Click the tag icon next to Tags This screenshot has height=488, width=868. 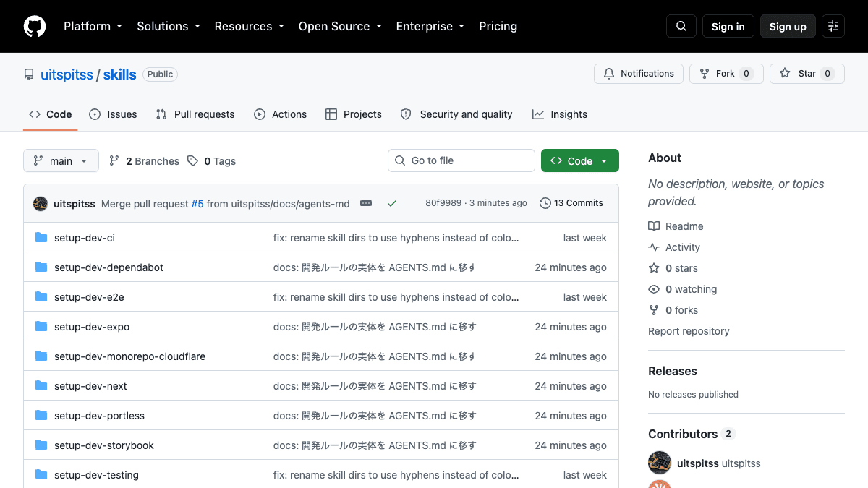click(x=192, y=161)
